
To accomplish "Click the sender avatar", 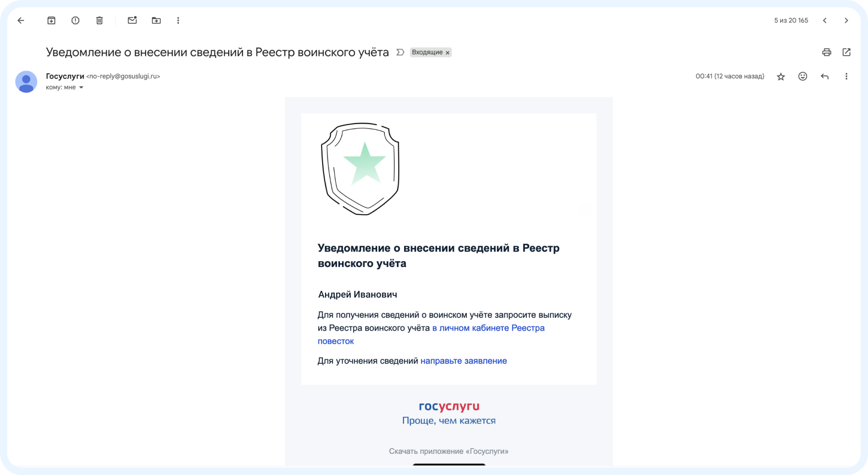I will [x=26, y=82].
